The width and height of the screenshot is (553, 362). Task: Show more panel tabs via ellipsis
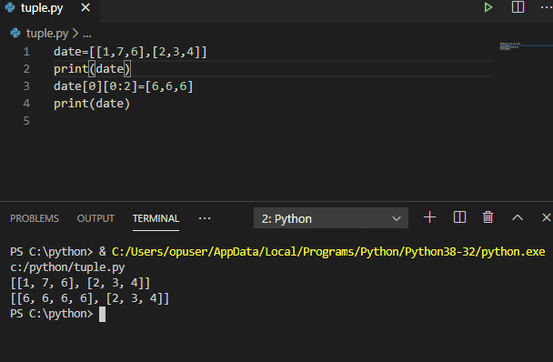click(x=205, y=218)
